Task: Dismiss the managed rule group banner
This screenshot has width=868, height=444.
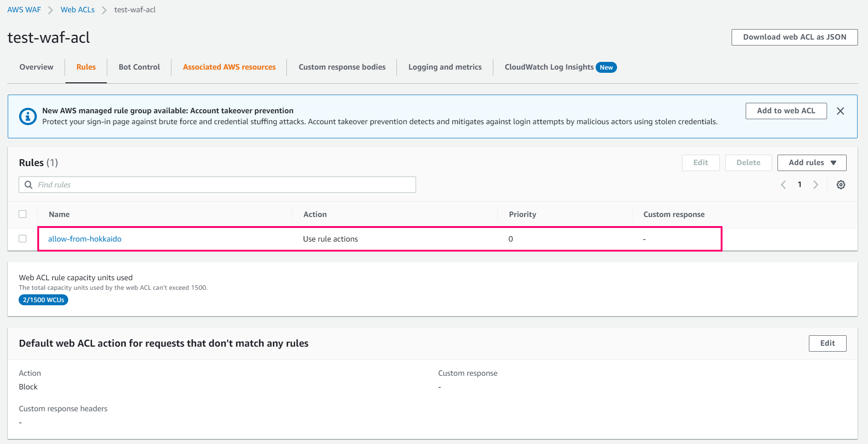Action: (x=840, y=111)
